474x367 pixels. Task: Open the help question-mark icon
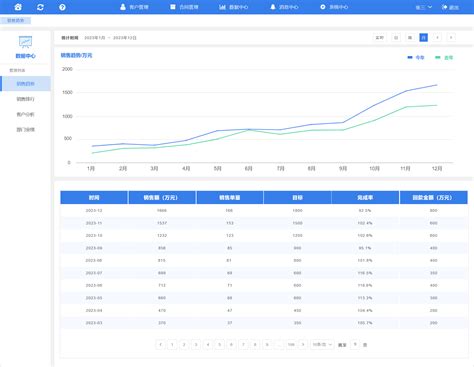point(62,7)
